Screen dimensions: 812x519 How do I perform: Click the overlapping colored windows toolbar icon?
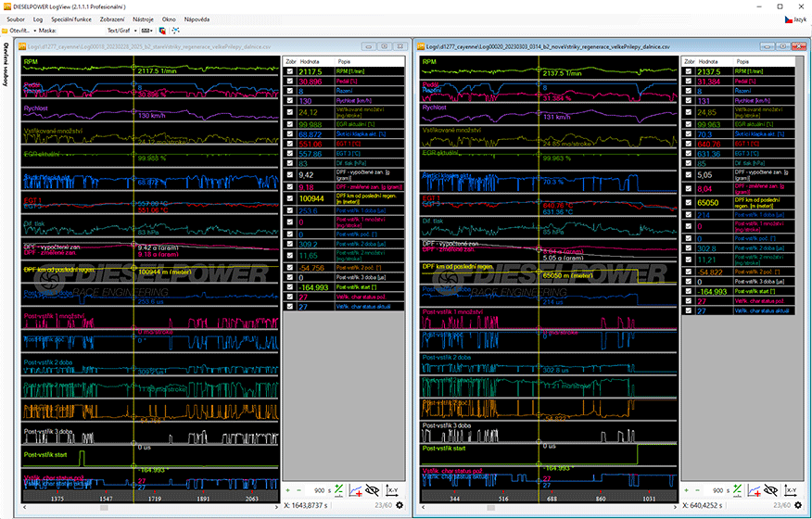(162, 31)
